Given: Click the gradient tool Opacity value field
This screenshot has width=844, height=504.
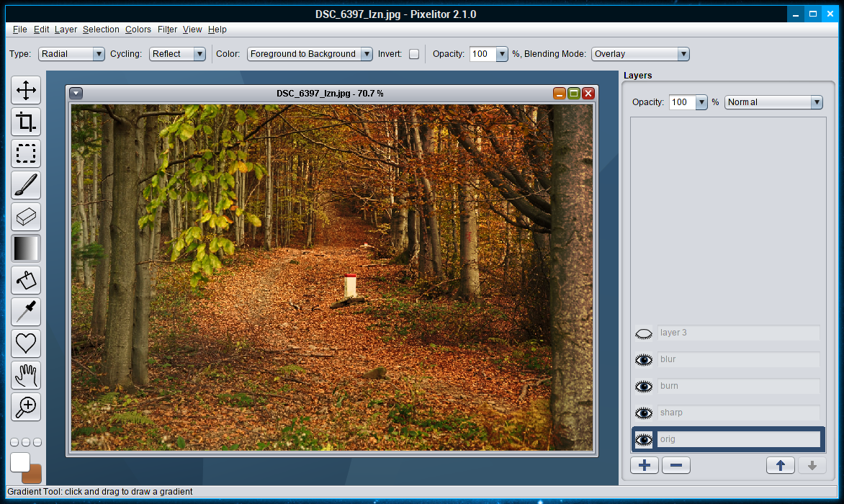Looking at the screenshot, I should (x=482, y=54).
